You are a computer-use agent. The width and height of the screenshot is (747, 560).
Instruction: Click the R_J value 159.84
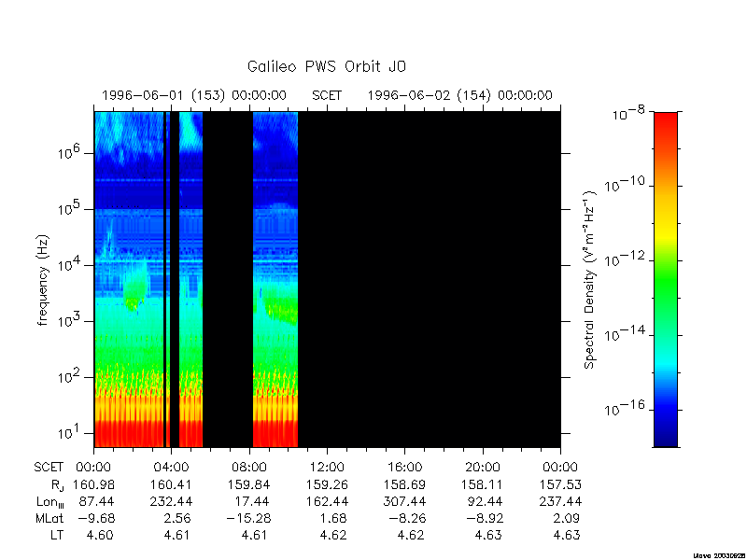tap(249, 484)
